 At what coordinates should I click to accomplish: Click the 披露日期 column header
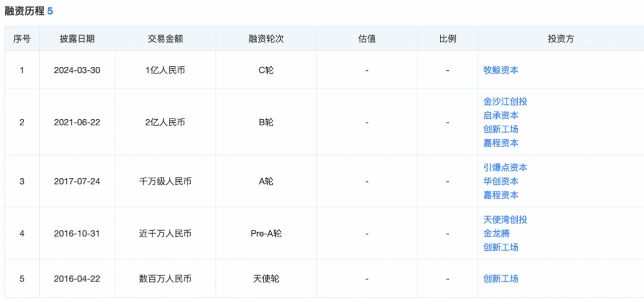(x=77, y=39)
